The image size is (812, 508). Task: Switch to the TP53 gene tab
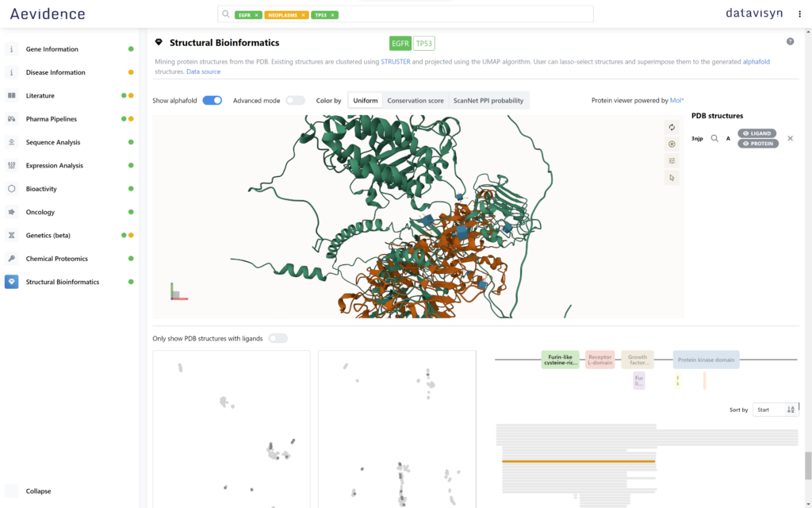424,44
